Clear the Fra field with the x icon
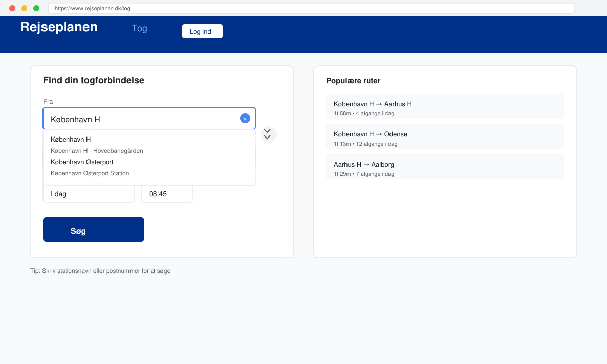Screen dimensions: 607x364 245,118
